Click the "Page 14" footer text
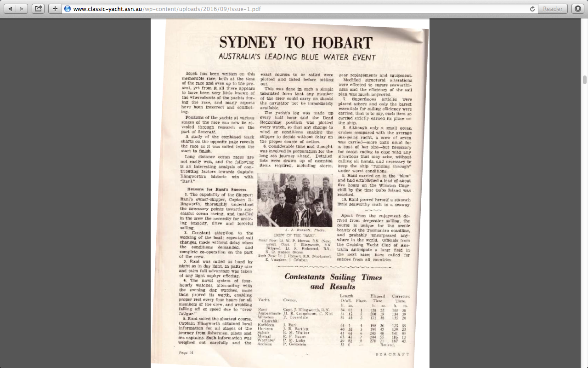Image resolution: width=588 pixels, height=368 pixels. 186,352
